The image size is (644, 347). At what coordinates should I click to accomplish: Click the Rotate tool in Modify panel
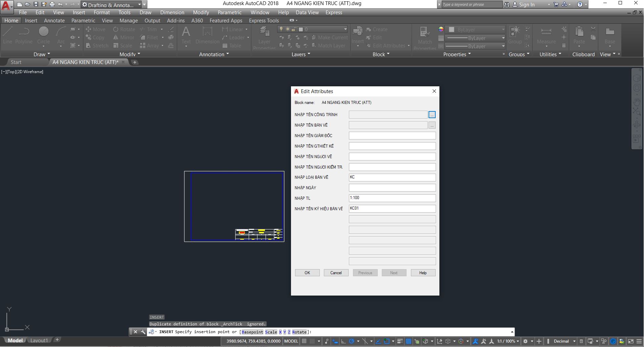[x=124, y=29]
